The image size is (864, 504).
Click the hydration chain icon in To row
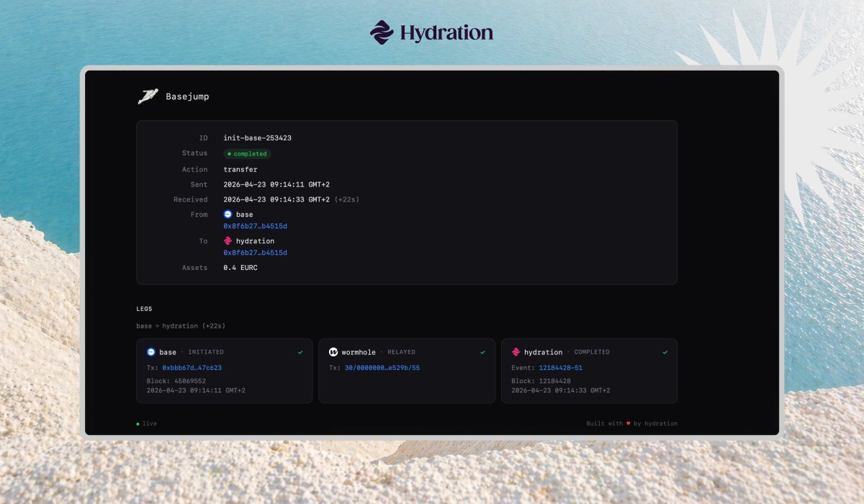(228, 241)
